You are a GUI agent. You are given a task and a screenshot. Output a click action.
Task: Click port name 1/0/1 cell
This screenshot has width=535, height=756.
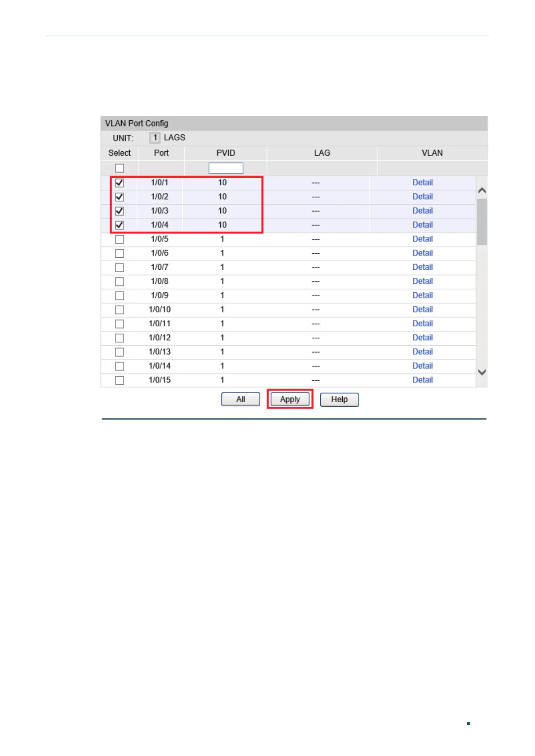coord(159,183)
